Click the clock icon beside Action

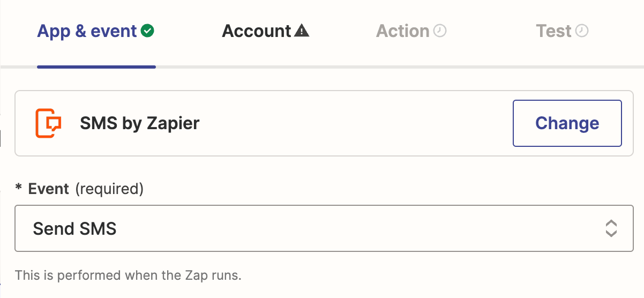(x=440, y=31)
